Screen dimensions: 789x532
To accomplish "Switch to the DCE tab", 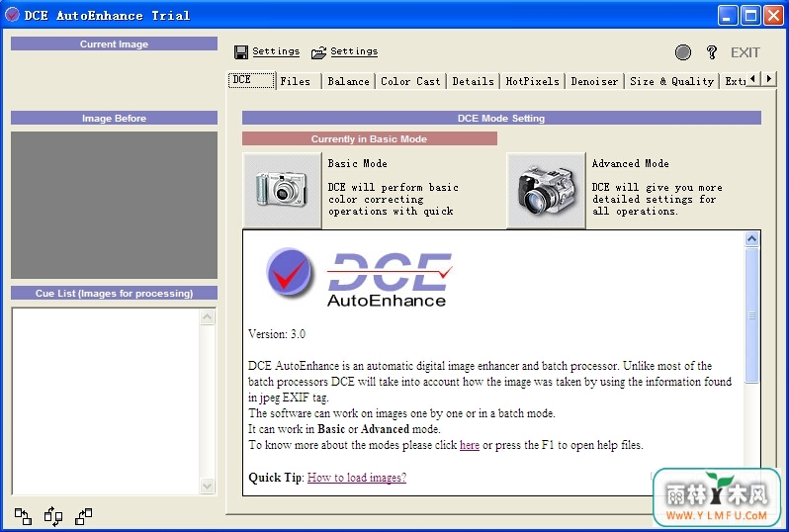I will point(251,80).
